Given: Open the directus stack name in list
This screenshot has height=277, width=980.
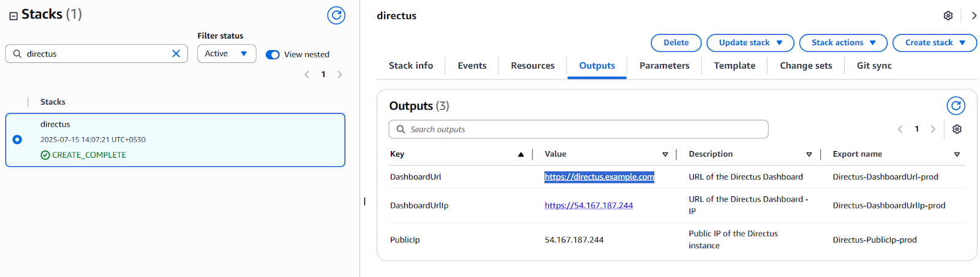Looking at the screenshot, I should (55, 124).
